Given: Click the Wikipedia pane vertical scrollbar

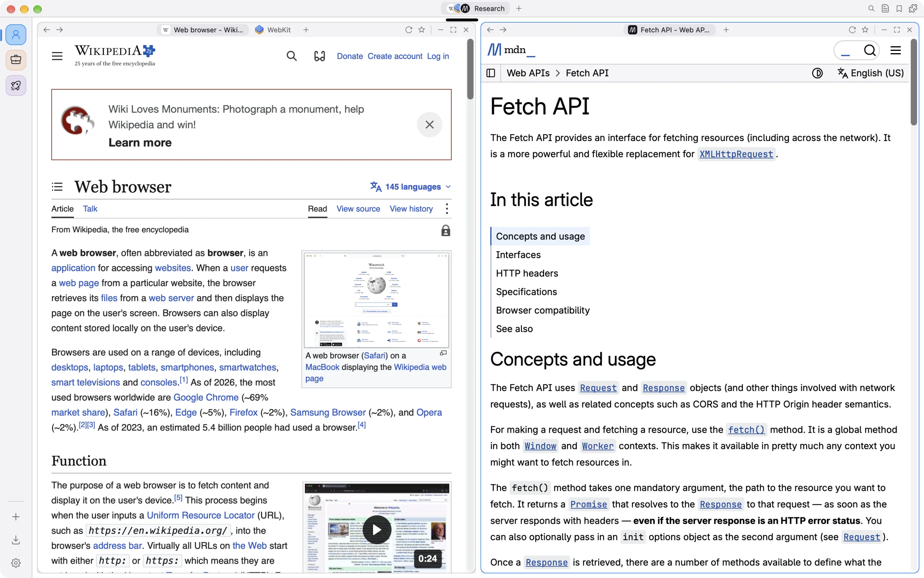Looking at the screenshot, I should pos(470,69).
